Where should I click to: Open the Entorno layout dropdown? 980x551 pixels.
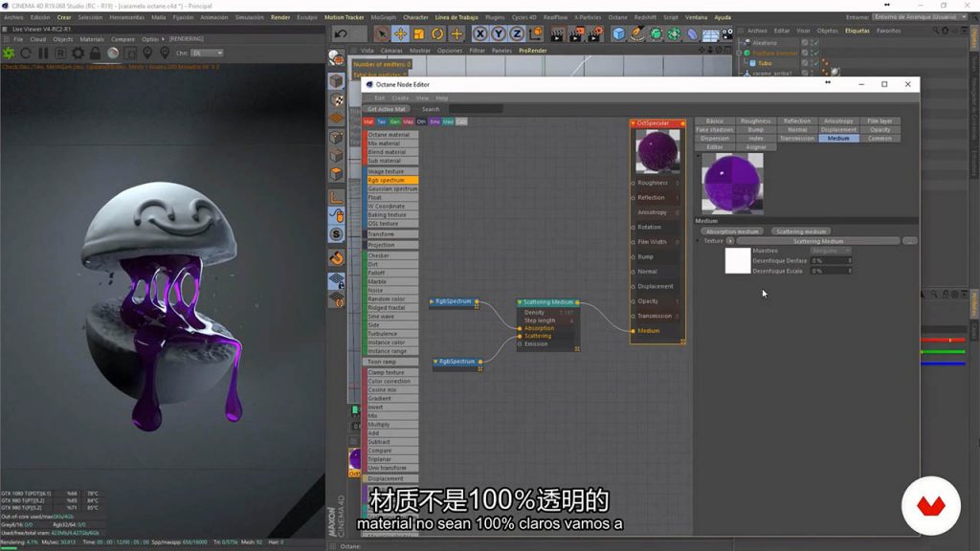(920, 17)
